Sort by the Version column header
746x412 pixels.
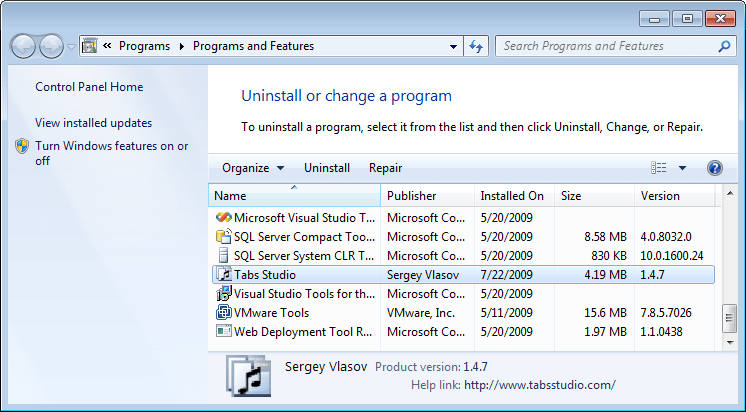(x=674, y=196)
